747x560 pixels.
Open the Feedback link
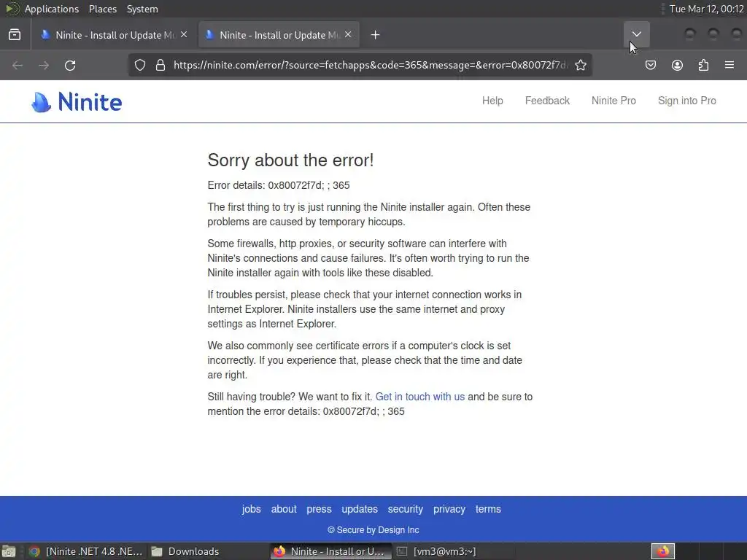[547, 101]
